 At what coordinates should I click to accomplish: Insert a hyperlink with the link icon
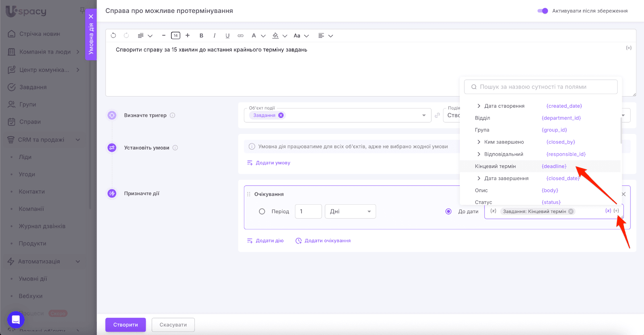[x=240, y=35]
